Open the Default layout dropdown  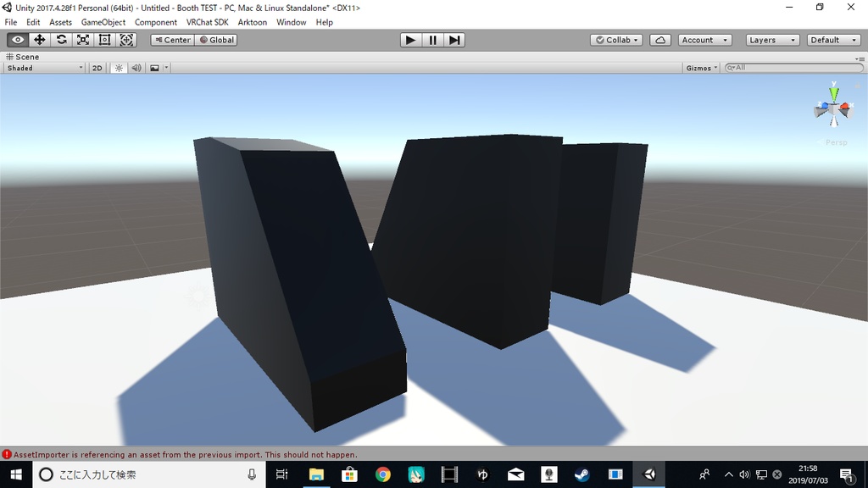(834, 40)
